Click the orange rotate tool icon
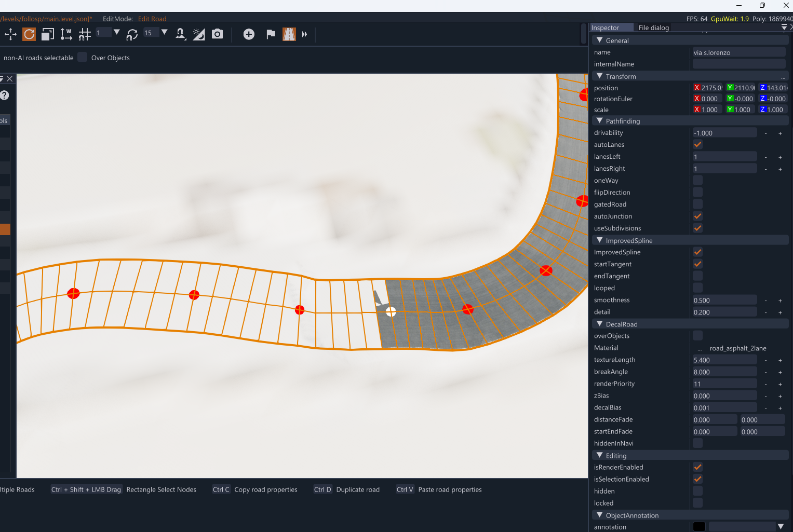The height and width of the screenshot is (532, 793). click(29, 34)
